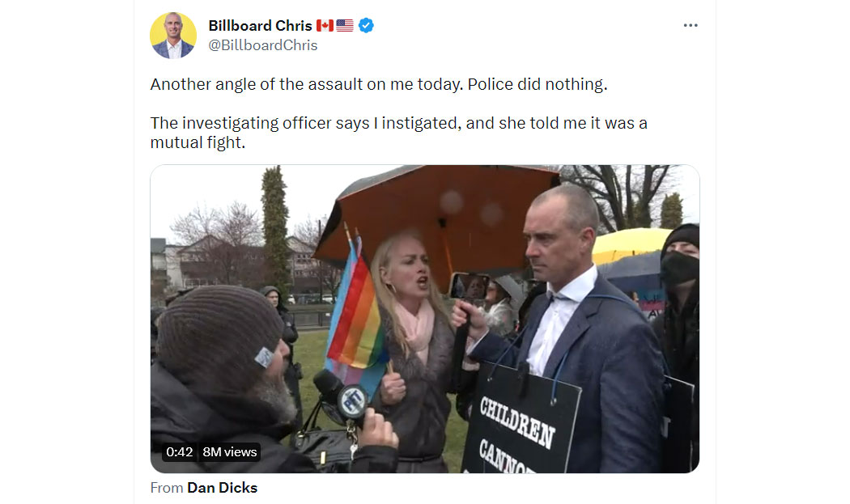Click the 8M views counter

click(x=229, y=452)
